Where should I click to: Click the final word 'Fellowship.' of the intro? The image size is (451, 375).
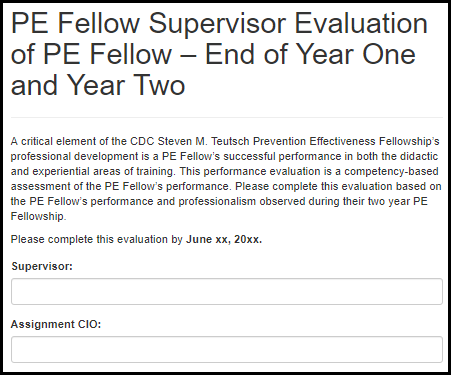pos(38,216)
